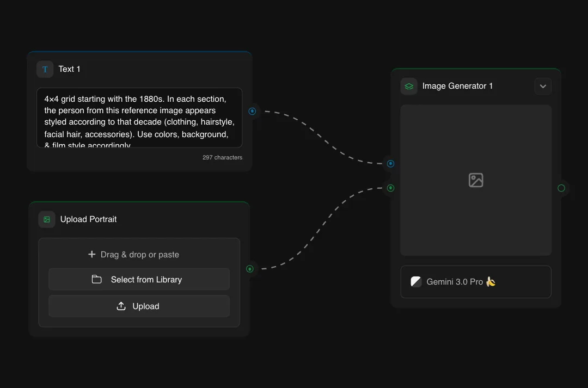Click the "Image Generator 1" node title
Image resolution: width=588 pixels, height=388 pixels.
457,86
